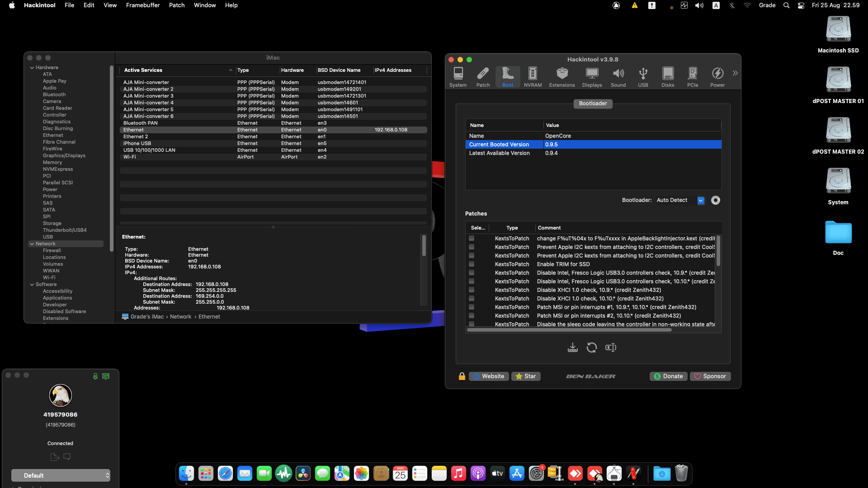Sort by Active Services column header
Viewport: 868px width, 488px height.
tap(178, 70)
